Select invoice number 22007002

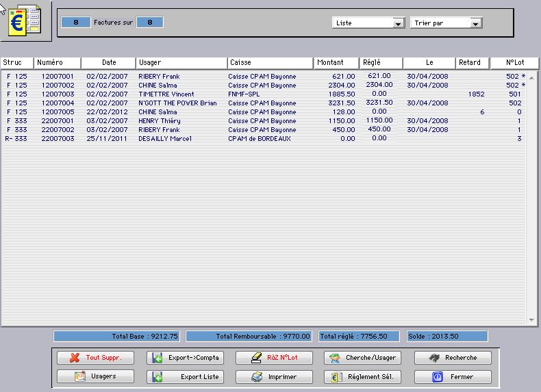pyautogui.click(x=58, y=130)
